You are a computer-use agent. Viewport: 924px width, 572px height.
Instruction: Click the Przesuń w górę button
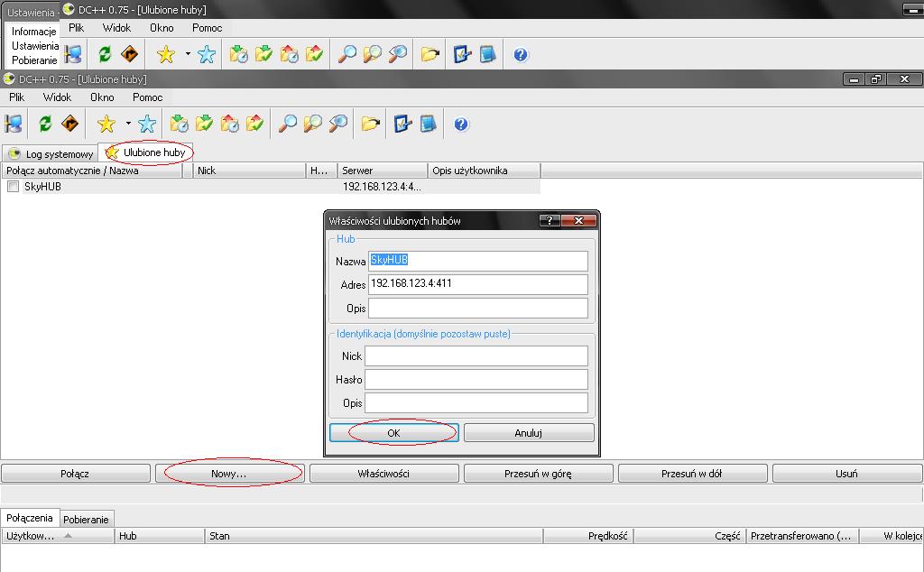(538, 474)
